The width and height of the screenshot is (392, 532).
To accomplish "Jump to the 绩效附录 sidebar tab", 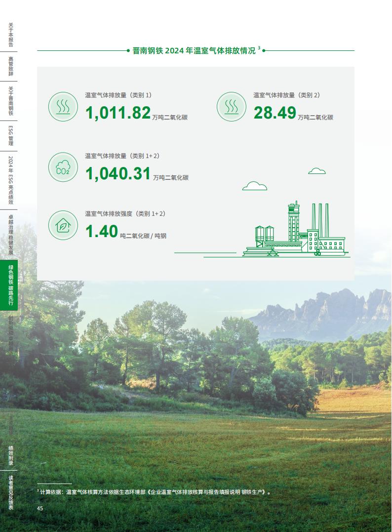I will tap(11, 455).
